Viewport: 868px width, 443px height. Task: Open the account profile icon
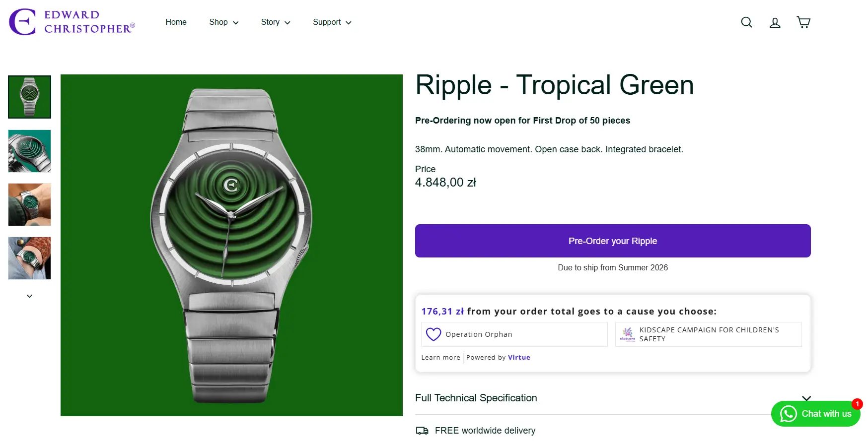click(775, 22)
